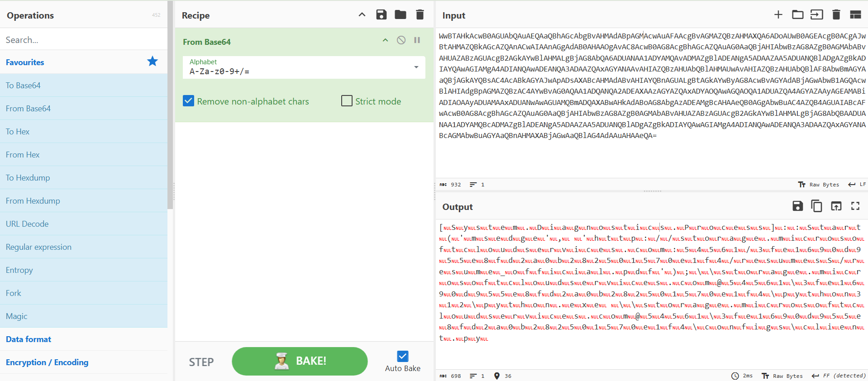Viewport: 868px width, 381px height.
Task: Collapse the From Base64 operation arguments
Action: 385,40
